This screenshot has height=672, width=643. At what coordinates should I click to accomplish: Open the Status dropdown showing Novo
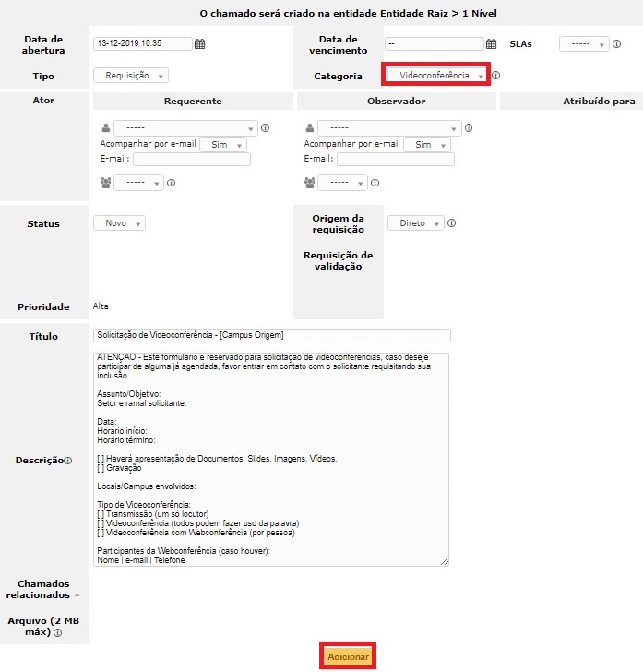click(x=119, y=223)
